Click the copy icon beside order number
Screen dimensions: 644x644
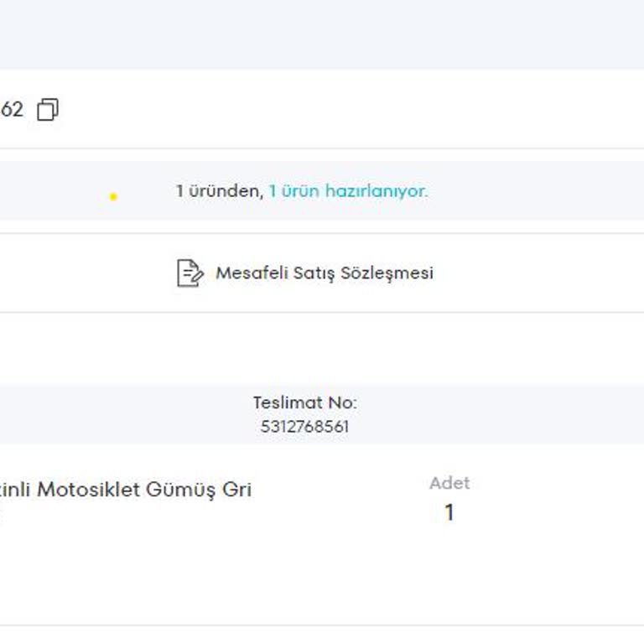coord(48,110)
